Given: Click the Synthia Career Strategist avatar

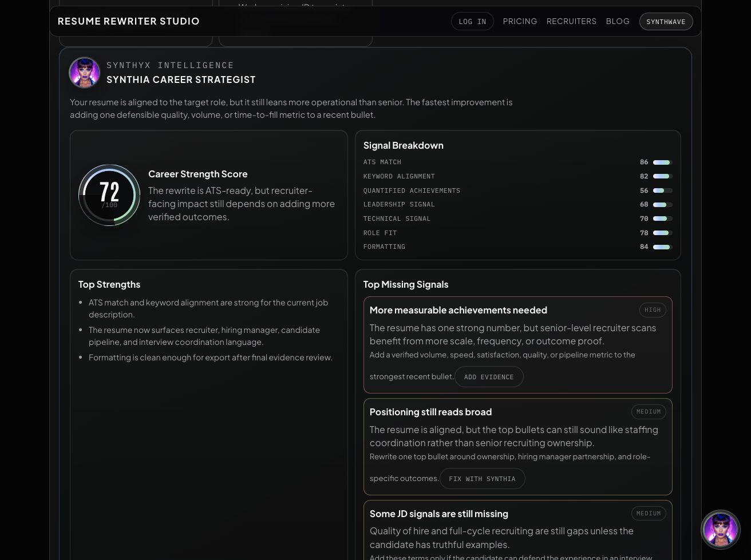Looking at the screenshot, I should (85, 73).
